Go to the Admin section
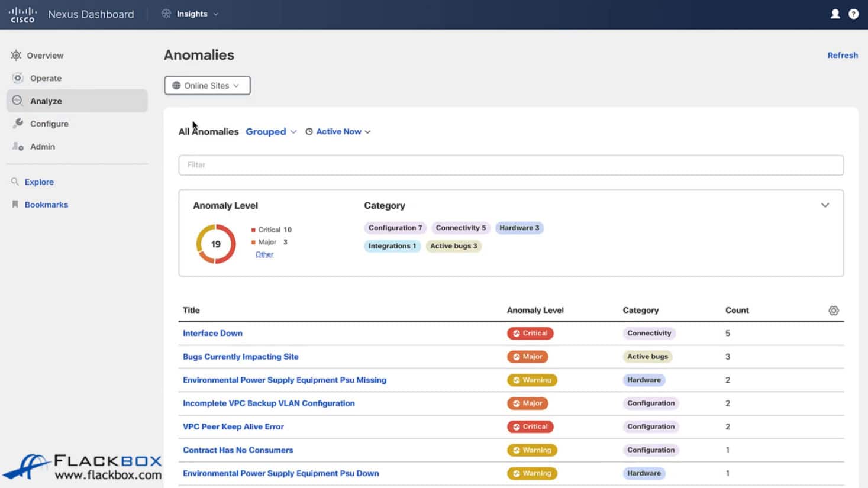868x488 pixels. (42, 147)
